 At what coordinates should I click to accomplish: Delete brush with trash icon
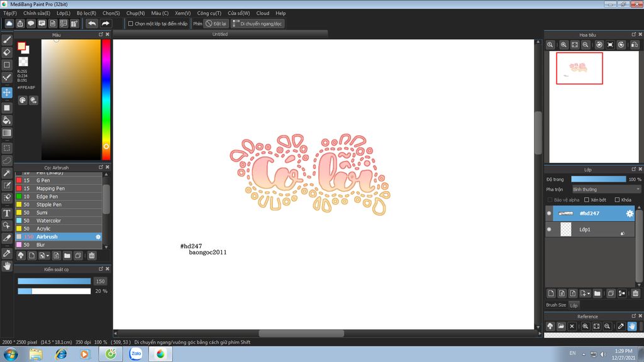pyautogui.click(x=92, y=256)
